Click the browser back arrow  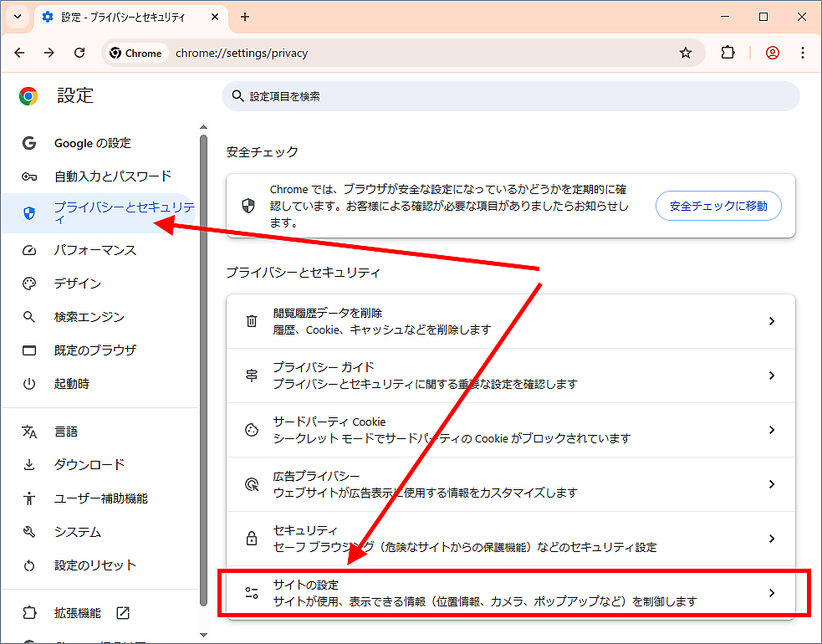coord(20,53)
